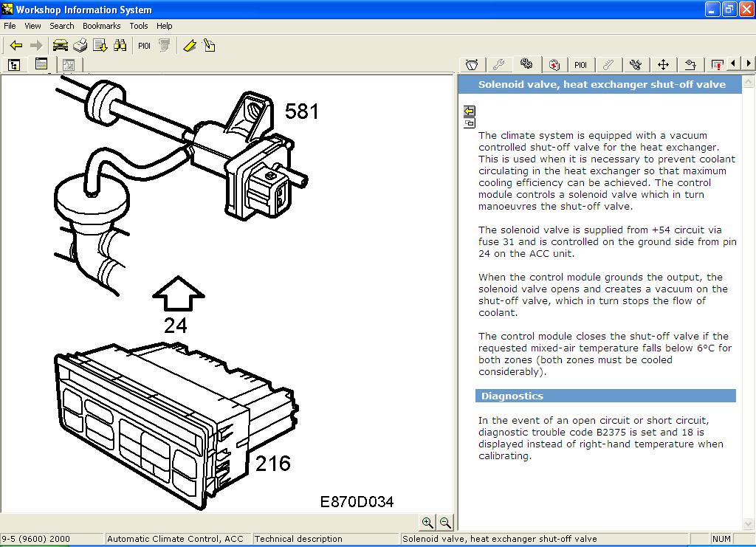
Task: Create a note with the pencil-and-paper icon
Action: (x=209, y=45)
